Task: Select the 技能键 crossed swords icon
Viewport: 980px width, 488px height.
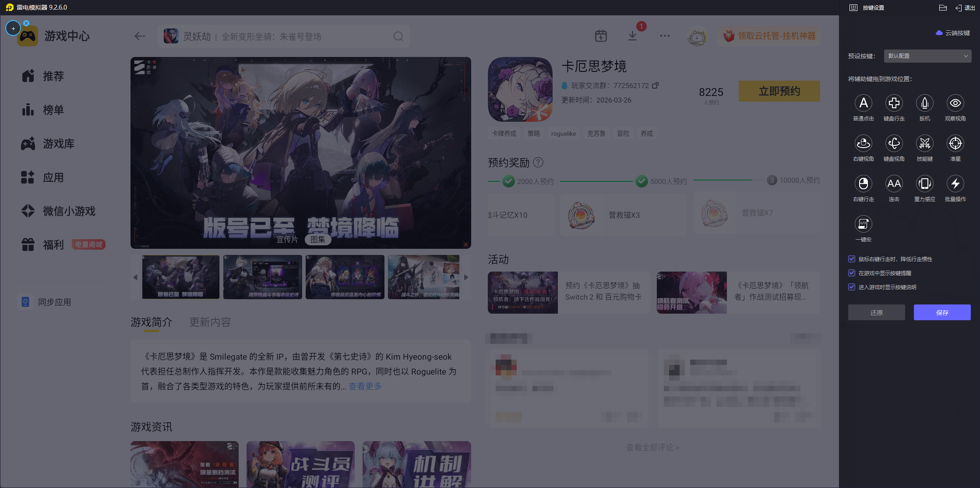Action: point(924,143)
